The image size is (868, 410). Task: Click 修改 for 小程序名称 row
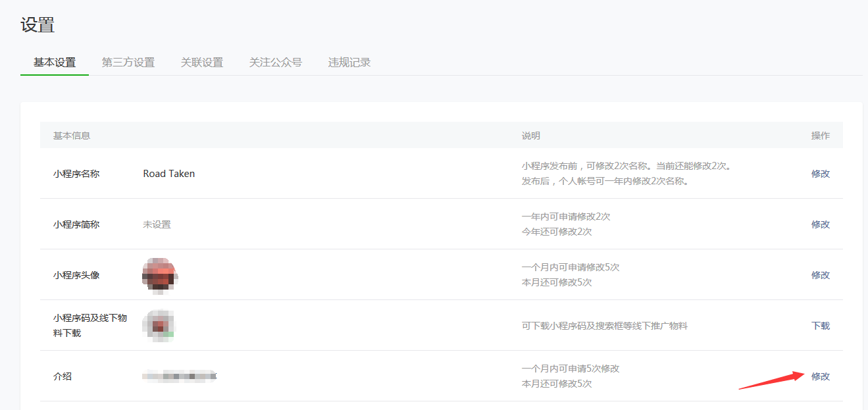click(x=821, y=174)
